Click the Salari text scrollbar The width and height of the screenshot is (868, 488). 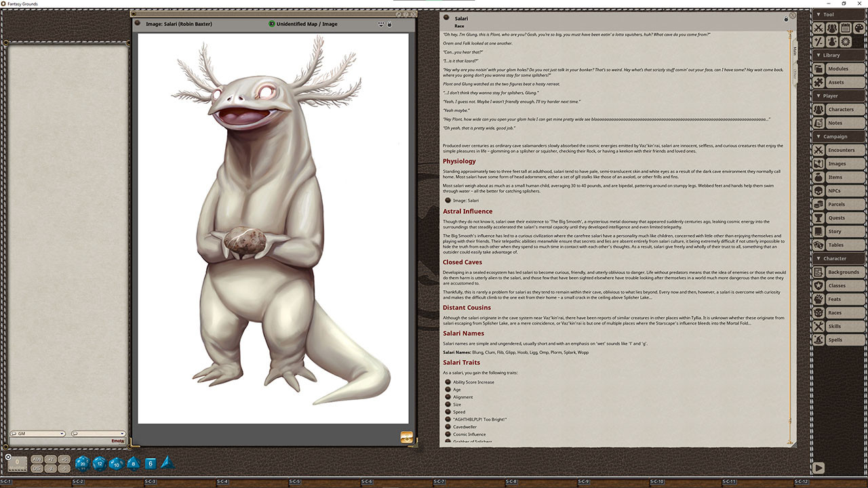[791, 237]
